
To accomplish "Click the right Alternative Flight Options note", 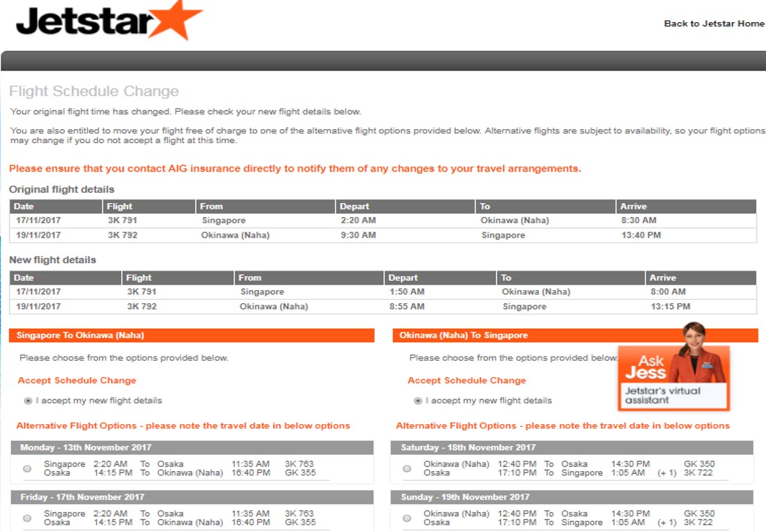I will pyautogui.click(x=563, y=426).
